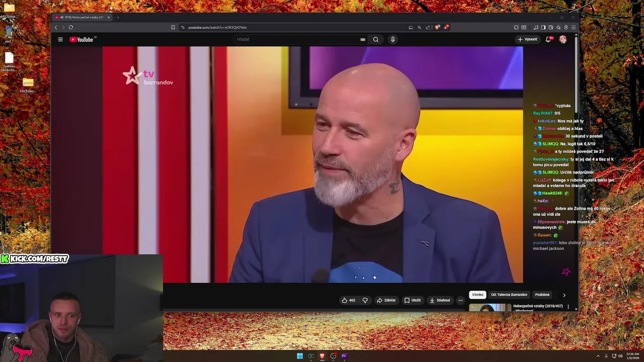644x362 pixels.
Task: Open Brave browser from the taskbar
Action: pyautogui.click(x=322, y=356)
